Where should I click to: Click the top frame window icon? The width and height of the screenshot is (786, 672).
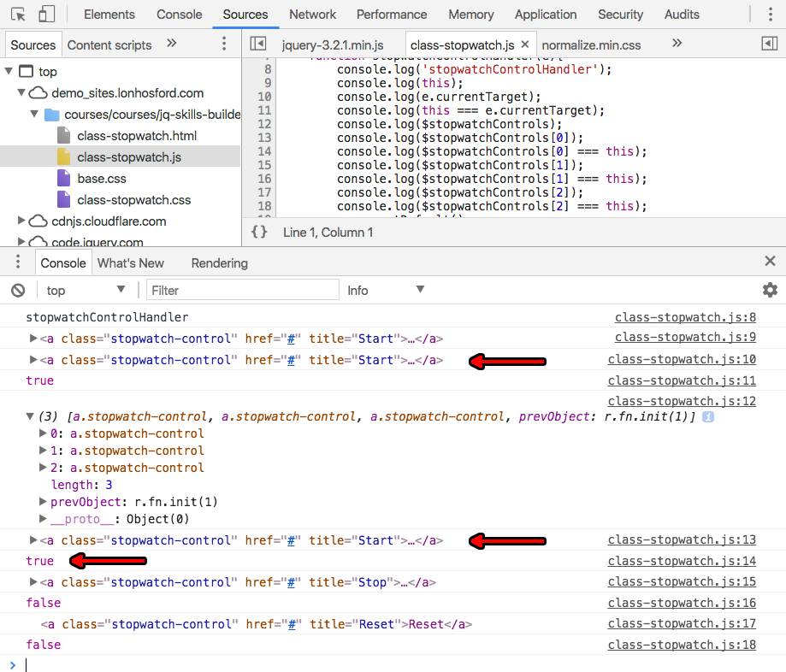pos(26,71)
